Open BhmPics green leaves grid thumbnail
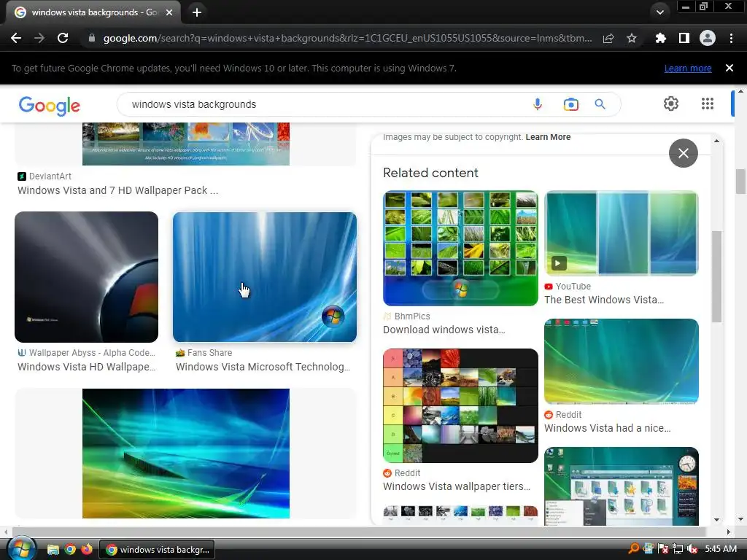Image resolution: width=747 pixels, height=560 pixels. tap(460, 248)
